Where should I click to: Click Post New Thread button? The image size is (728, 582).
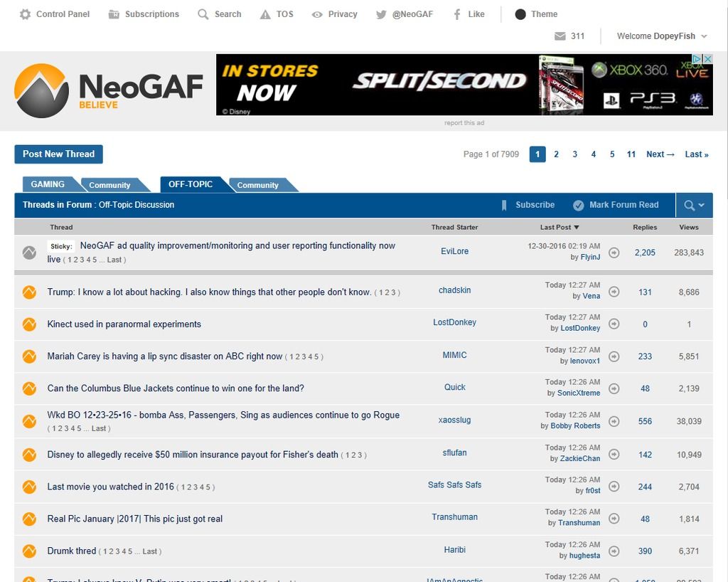click(x=58, y=154)
